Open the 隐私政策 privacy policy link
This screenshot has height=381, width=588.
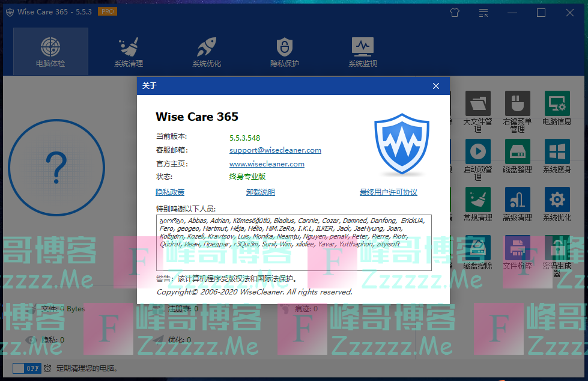click(x=170, y=192)
